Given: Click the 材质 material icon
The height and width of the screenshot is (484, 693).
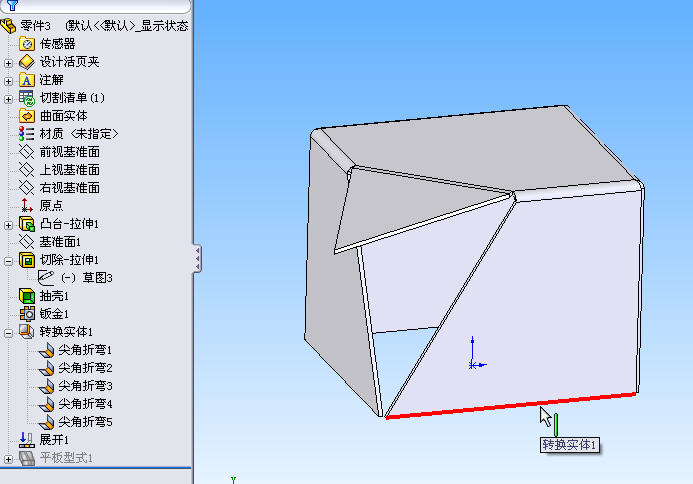Looking at the screenshot, I should tap(27, 134).
